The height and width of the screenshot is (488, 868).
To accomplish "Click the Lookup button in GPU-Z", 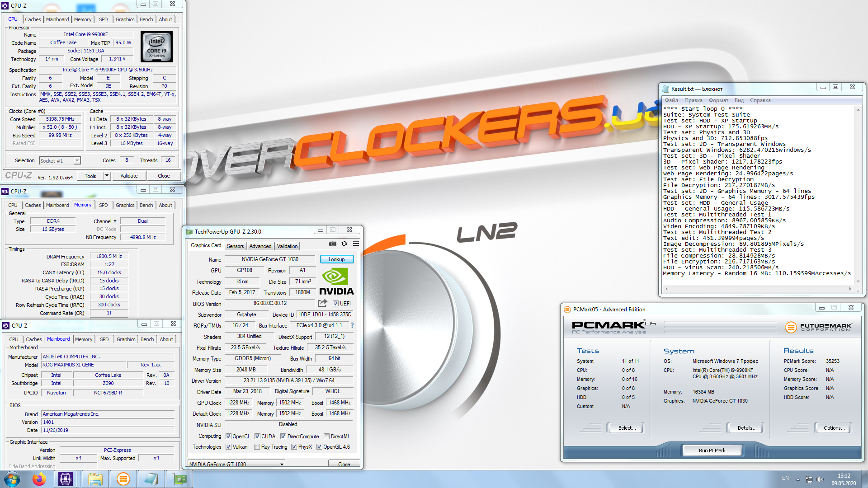I will coord(337,259).
